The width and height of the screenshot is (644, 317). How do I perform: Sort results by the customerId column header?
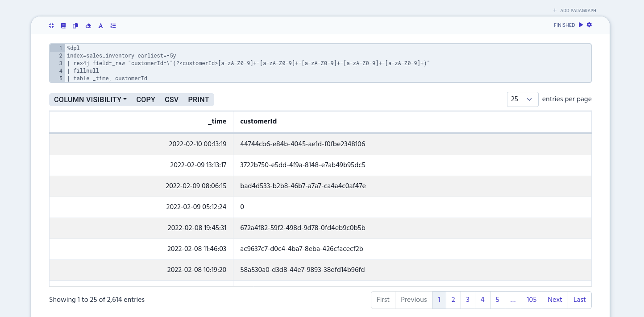click(x=258, y=121)
